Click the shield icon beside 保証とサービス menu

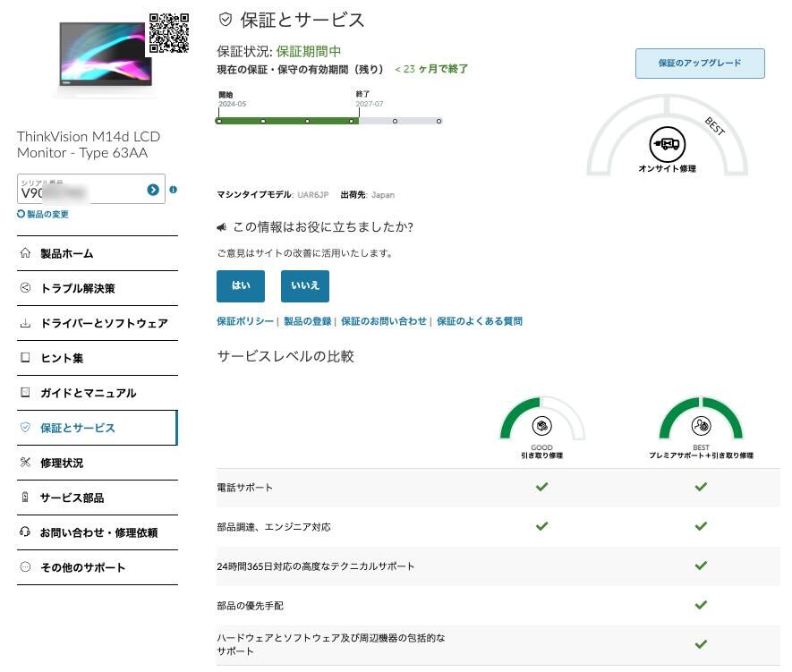pos(25,427)
